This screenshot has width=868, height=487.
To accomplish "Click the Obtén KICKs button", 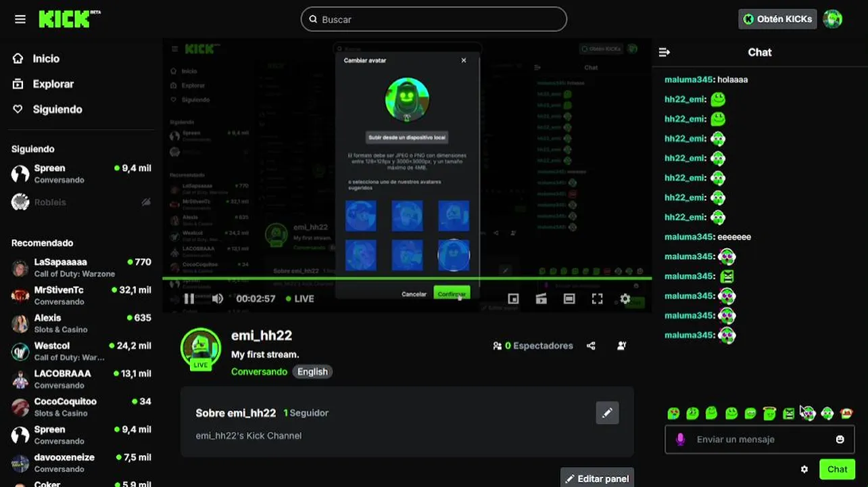I will pyautogui.click(x=777, y=19).
